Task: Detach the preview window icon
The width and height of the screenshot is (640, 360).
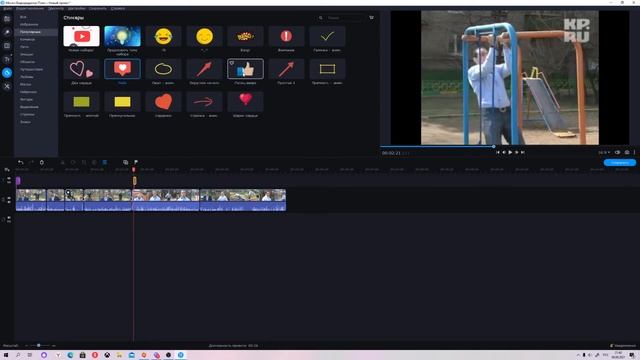Action: [x=618, y=152]
